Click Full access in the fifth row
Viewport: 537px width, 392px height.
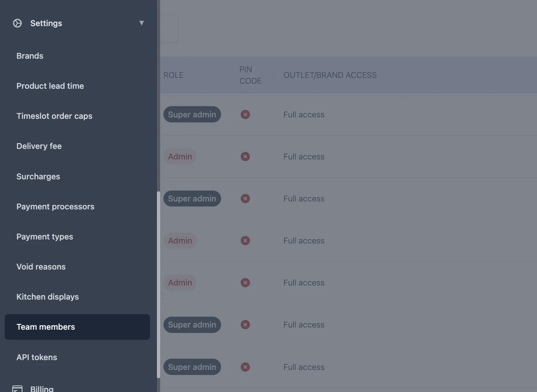pos(304,283)
